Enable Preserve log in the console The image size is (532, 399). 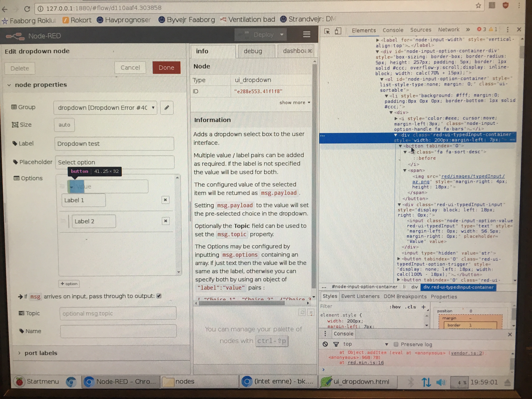[x=396, y=344]
